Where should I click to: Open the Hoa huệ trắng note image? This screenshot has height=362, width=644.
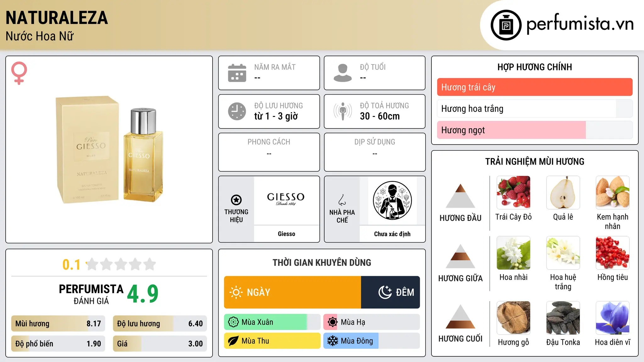pyautogui.click(x=563, y=253)
